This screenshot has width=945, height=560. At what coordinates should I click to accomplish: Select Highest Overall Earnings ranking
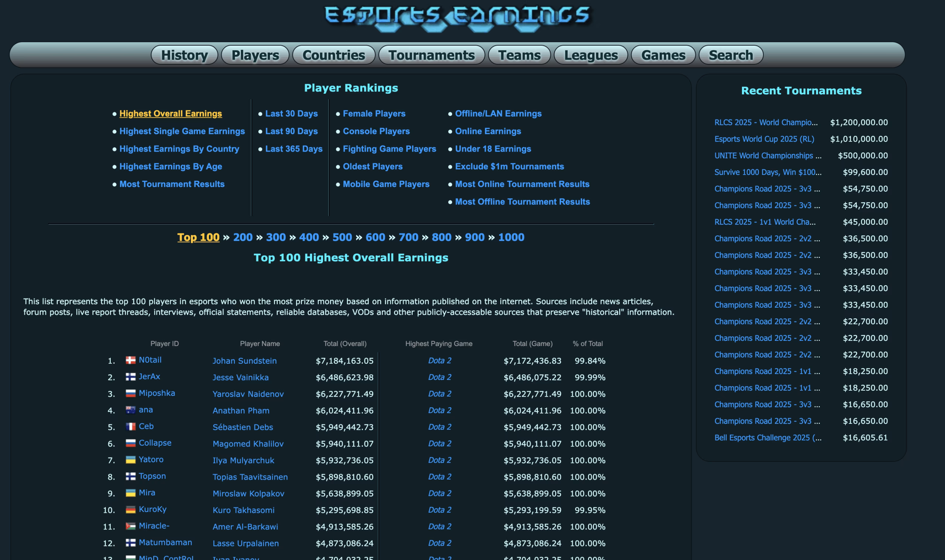(x=171, y=114)
